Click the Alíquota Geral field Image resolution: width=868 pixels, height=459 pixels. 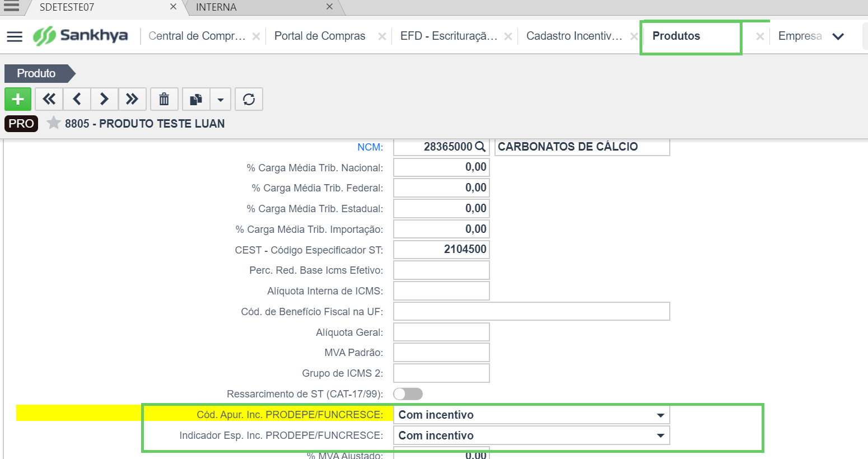click(x=441, y=332)
